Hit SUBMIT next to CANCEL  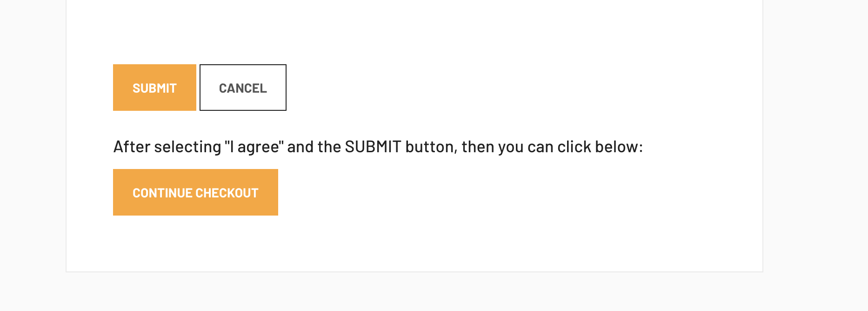tap(154, 88)
